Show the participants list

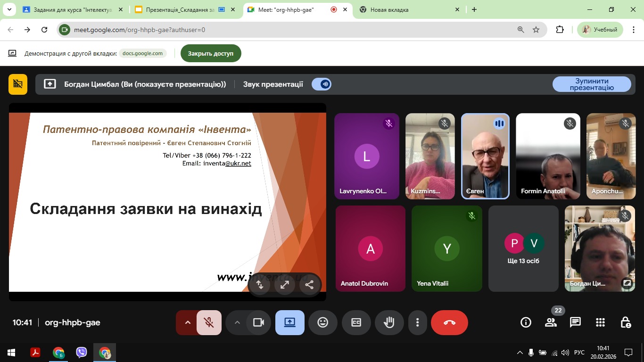click(551, 322)
